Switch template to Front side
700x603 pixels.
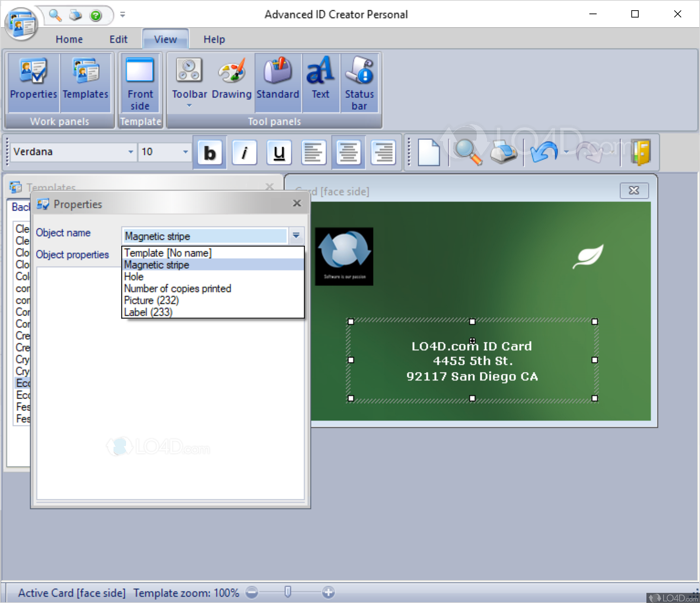(140, 83)
